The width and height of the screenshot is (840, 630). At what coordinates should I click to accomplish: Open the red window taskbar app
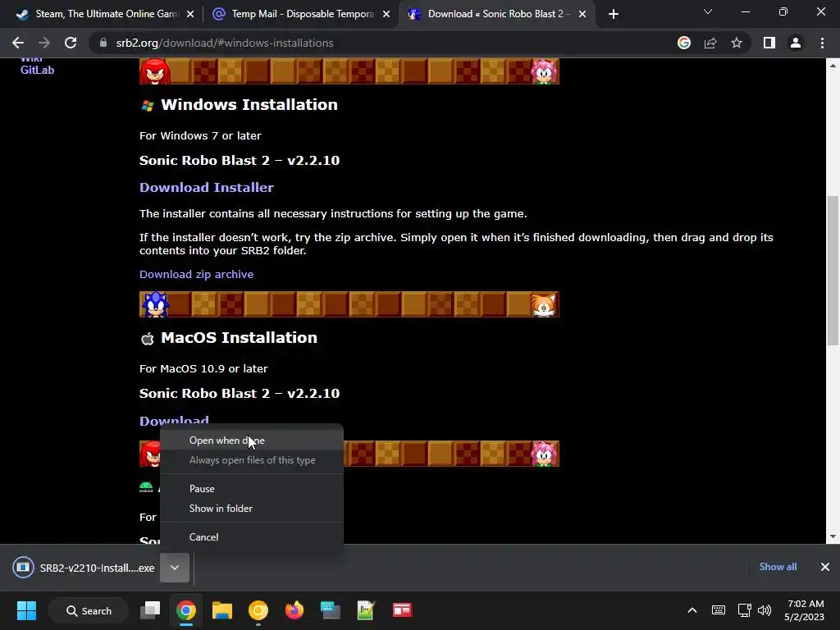point(402,610)
